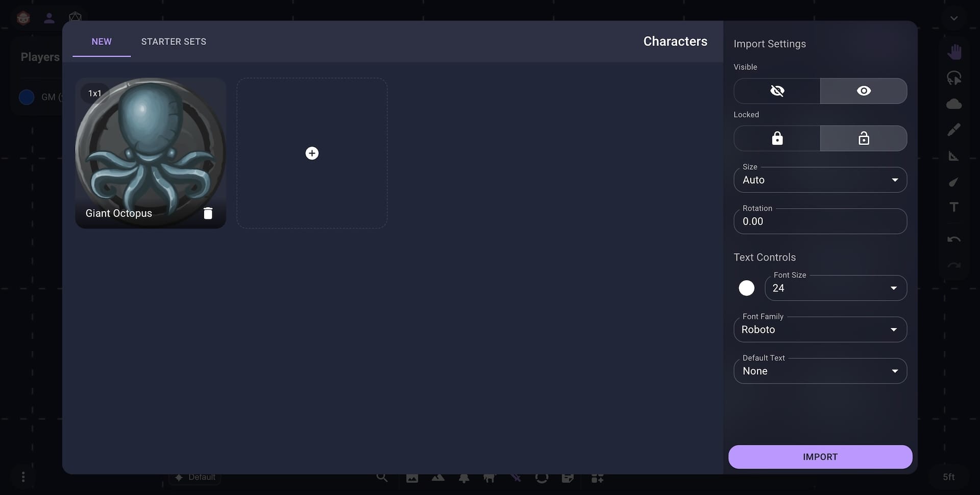Delete the Giant Octopus token

[208, 213]
